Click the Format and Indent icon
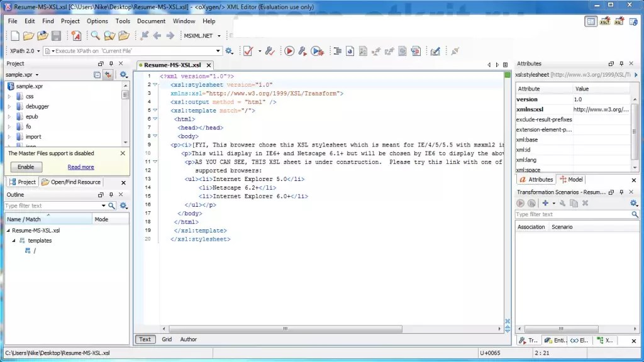This screenshot has height=362, width=644. tap(337, 51)
